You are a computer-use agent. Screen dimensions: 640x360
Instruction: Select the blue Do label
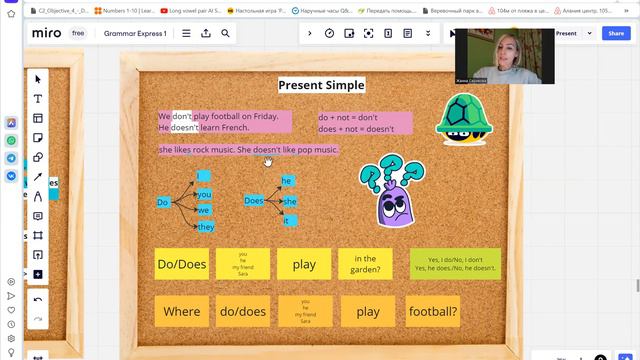click(163, 202)
